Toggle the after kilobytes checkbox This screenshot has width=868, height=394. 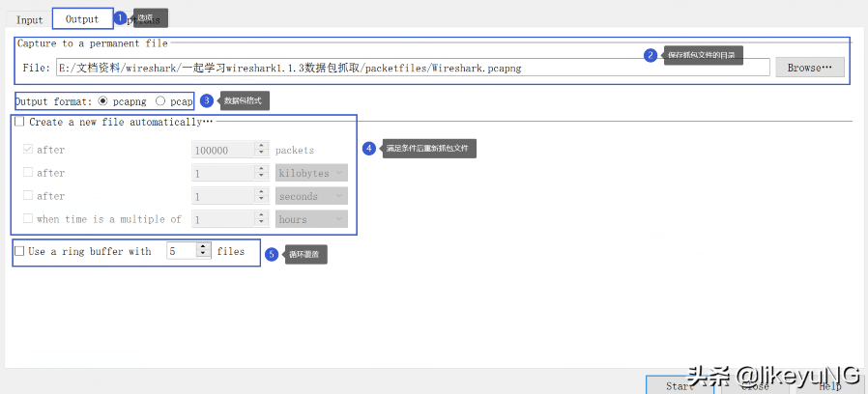coord(28,173)
